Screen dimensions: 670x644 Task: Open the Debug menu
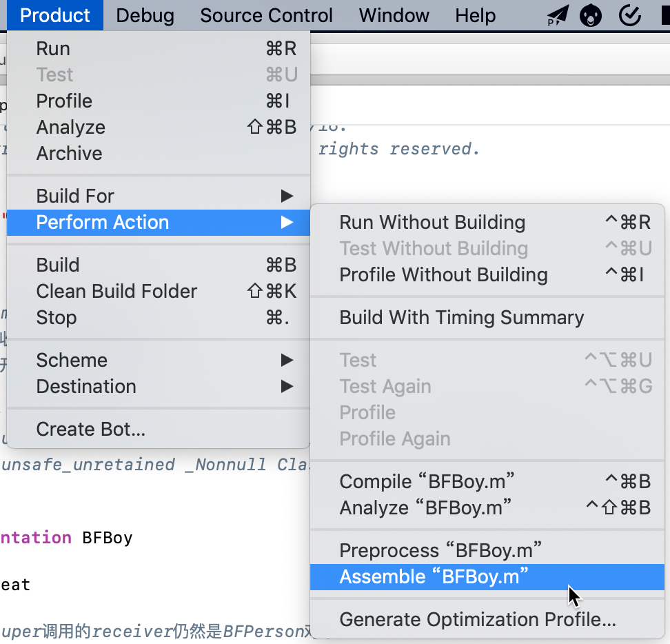point(145,15)
